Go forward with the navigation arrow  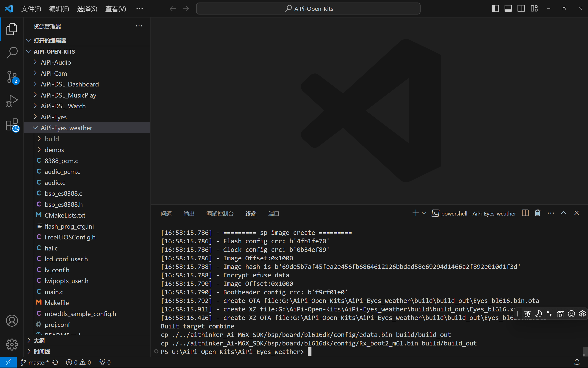pos(186,9)
